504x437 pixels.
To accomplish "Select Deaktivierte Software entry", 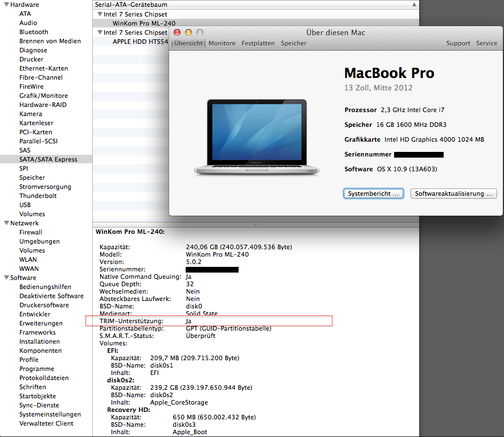I will tap(51, 296).
